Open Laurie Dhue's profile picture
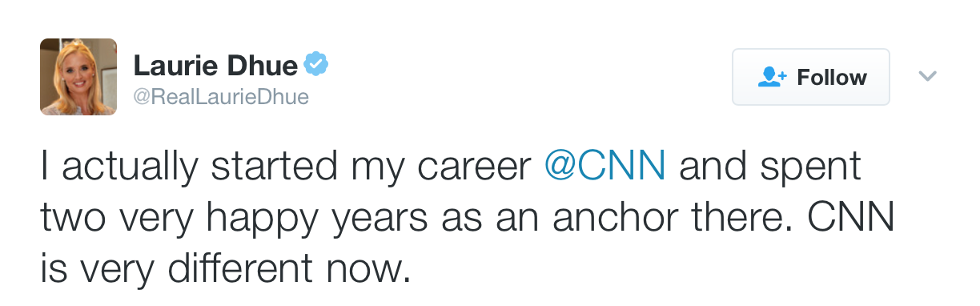 click(x=78, y=77)
